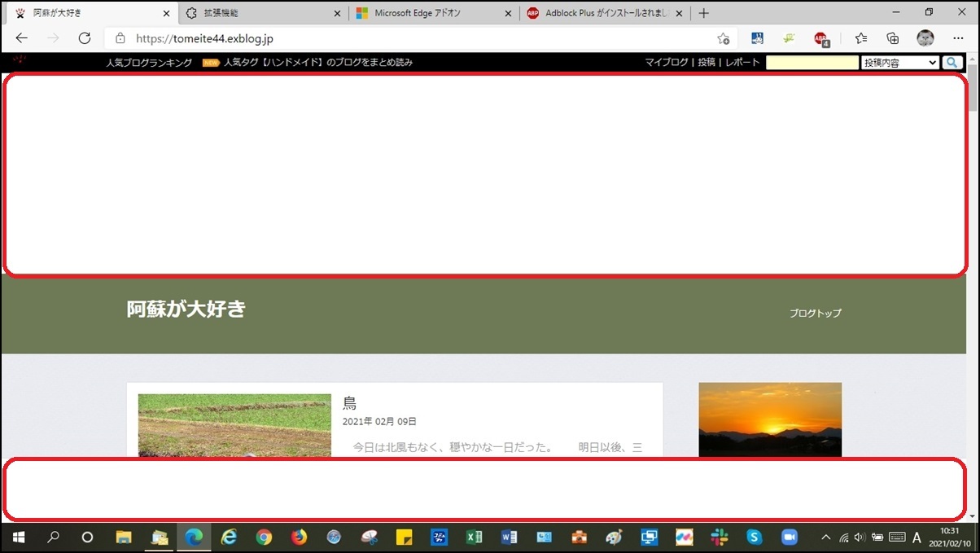Viewport: 980px width, 553px height.
Task: Open the Adblock Plus extension icon
Action: coord(822,37)
